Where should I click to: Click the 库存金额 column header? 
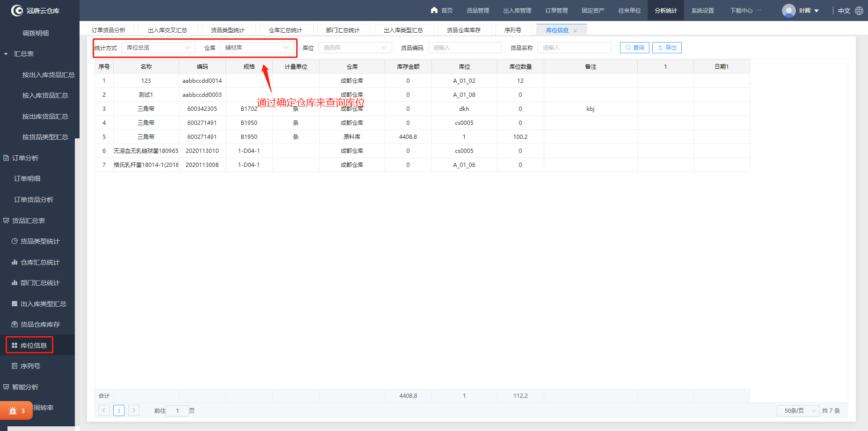pyautogui.click(x=408, y=67)
